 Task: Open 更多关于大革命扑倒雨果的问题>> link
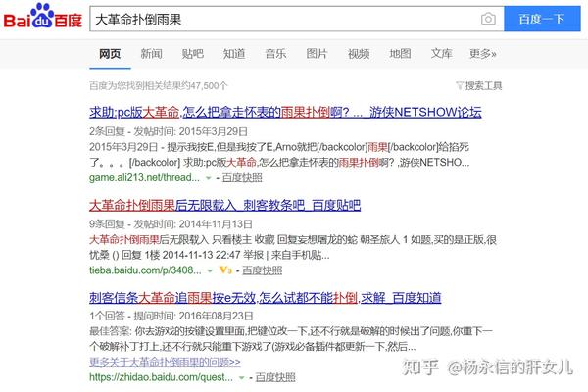point(165,362)
